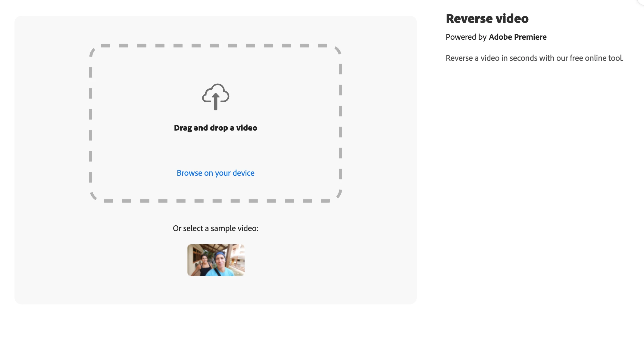Click the rounded circle at the top-right corner
This screenshot has width=644, height=355.
click(642, 2)
